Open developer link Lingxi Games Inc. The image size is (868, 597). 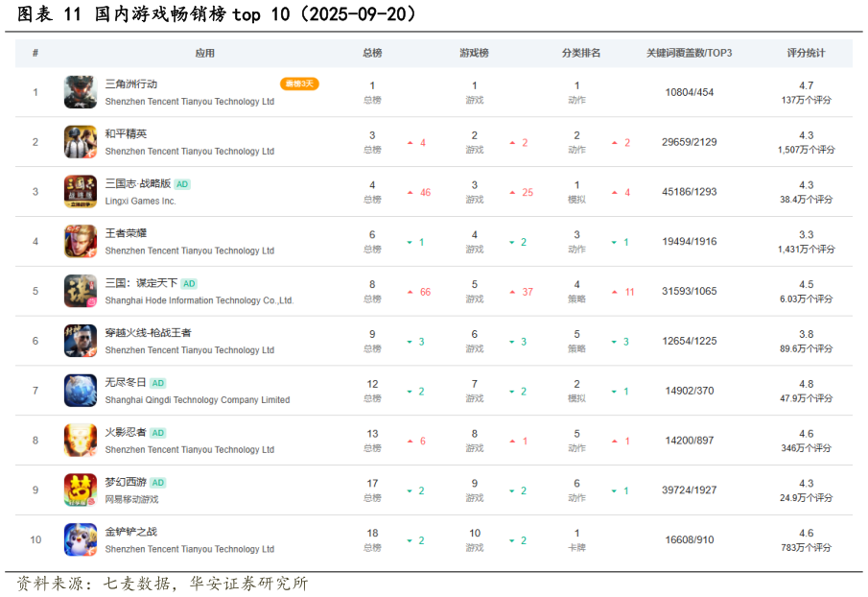point(142,200)
